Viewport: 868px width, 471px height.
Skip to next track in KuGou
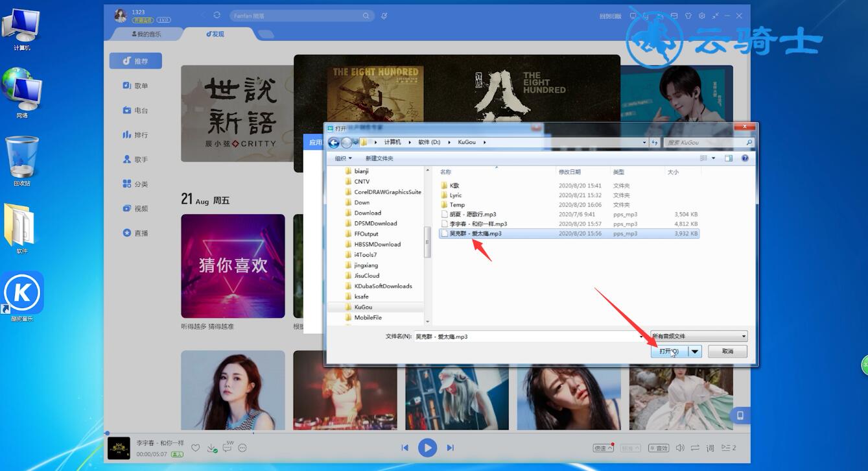click(x=450, y=448)
